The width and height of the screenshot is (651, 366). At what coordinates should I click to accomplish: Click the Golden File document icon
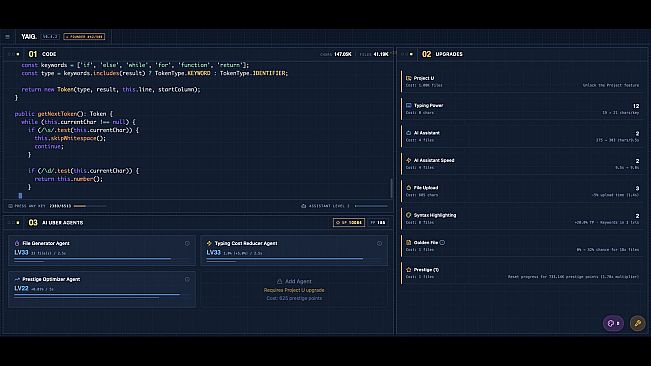(x=409, y=242)
